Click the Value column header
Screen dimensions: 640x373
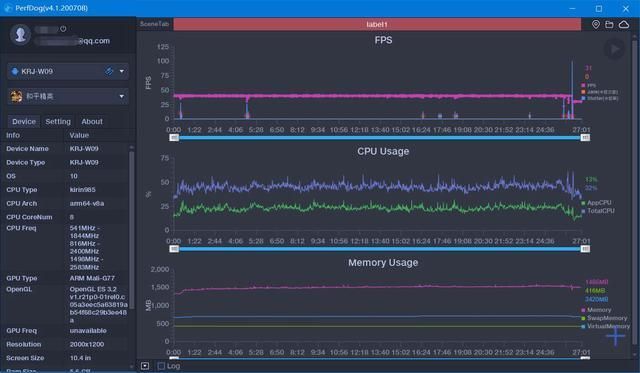[79, 135]
